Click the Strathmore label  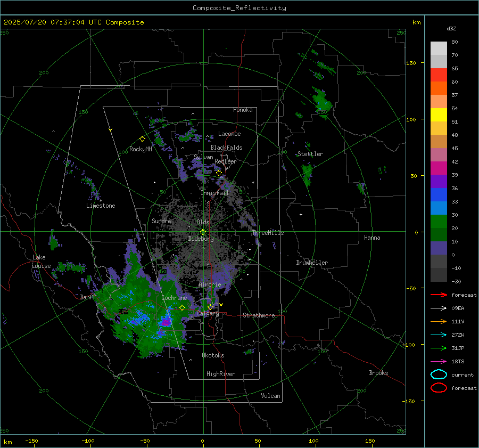click(259, 315)
